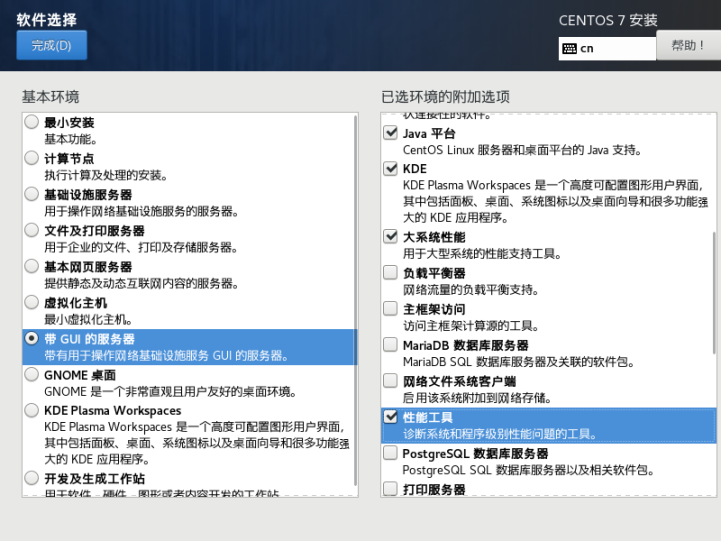Click the text 执行计算及处理的安装。
The height and width of the screenshot is (541, 721).
pyautogui.click(x=106, y=175)
